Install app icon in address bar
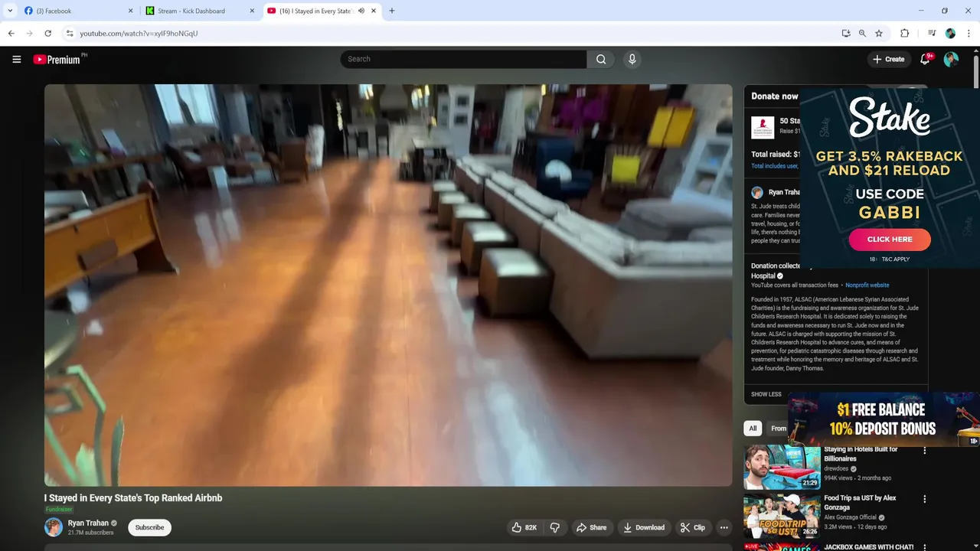The height and width of the screenshot is (551, 980). tap(845, 33)
